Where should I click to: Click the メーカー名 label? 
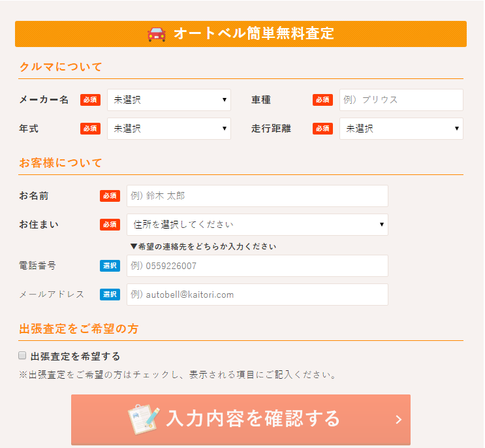coord(44,100)
